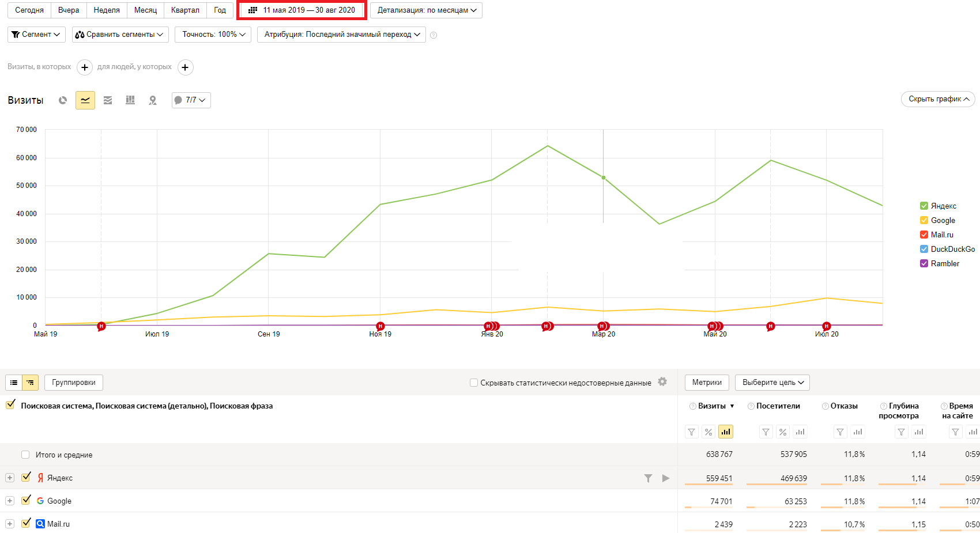The width and height of the screenshot is (980, 533).
Task: Click bar chart icon under Глубина просмотра
Action: click(x=919, y=432)
